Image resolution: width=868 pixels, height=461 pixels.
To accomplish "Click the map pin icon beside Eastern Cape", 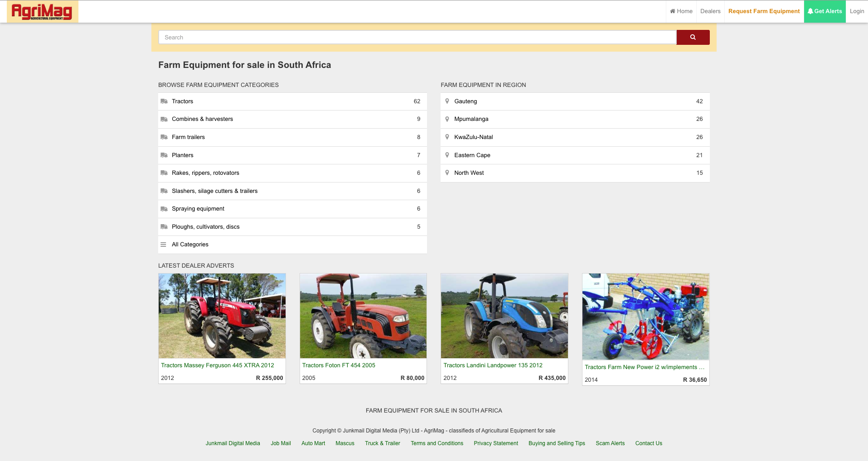I will click(x=447, y=155).
